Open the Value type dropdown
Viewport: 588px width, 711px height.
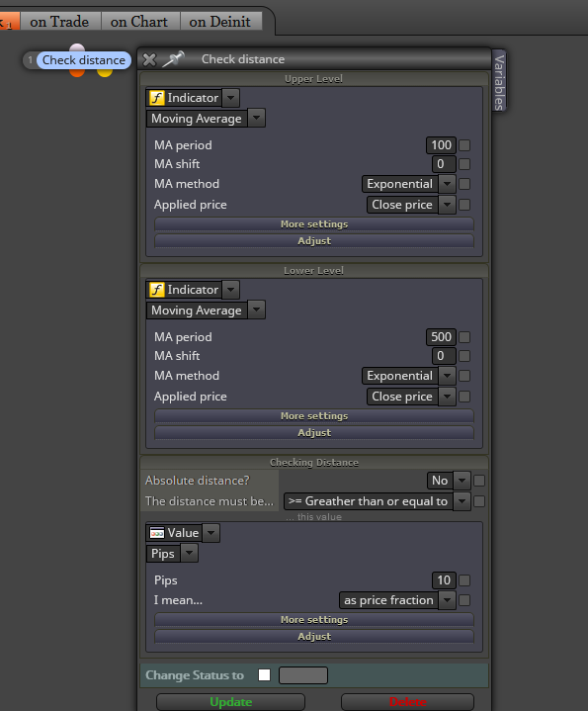211,533
